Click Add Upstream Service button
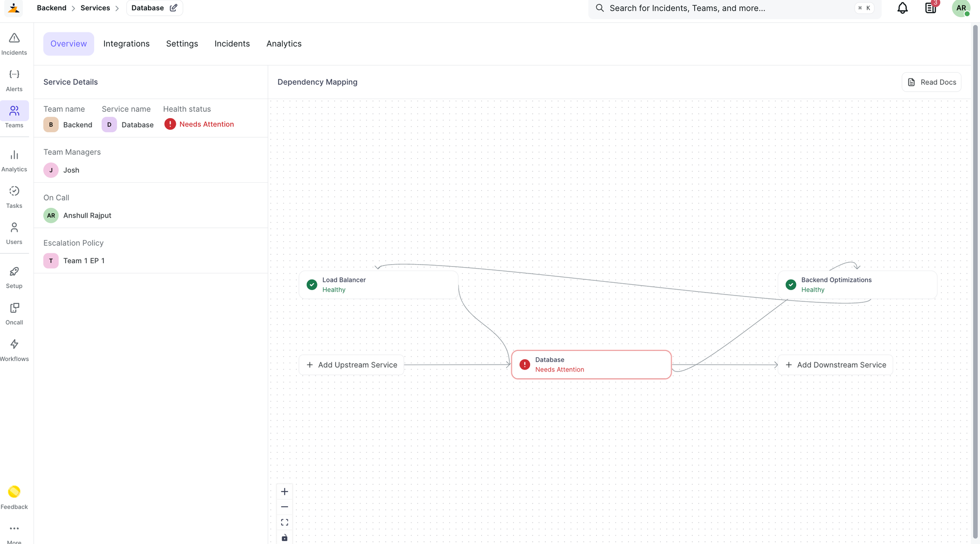 [352, 365]
